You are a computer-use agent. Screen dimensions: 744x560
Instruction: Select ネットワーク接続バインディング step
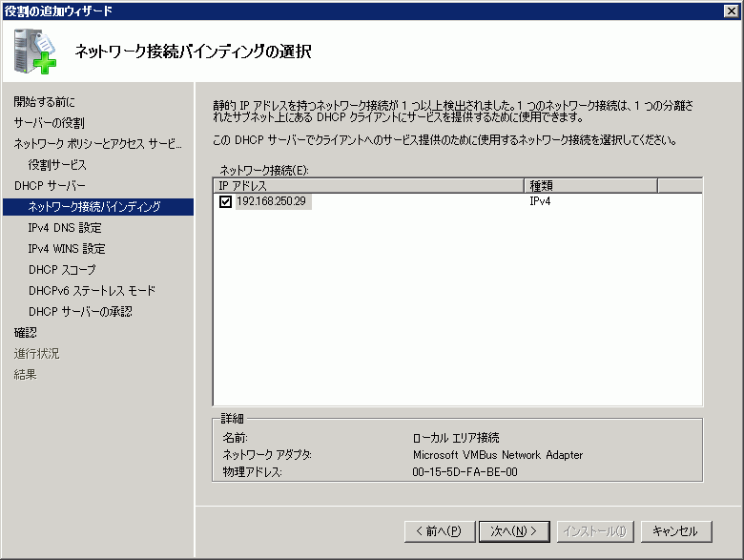coord(98,207)
